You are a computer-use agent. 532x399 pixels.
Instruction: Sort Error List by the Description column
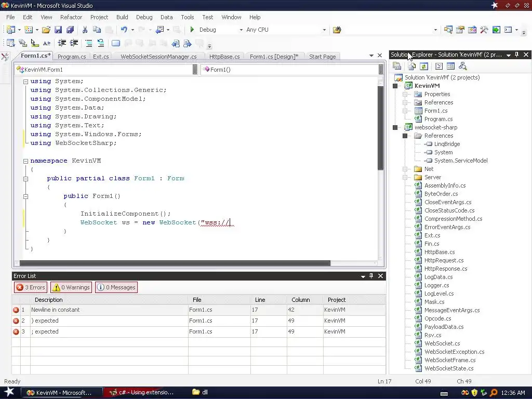[x=109, y=300]
